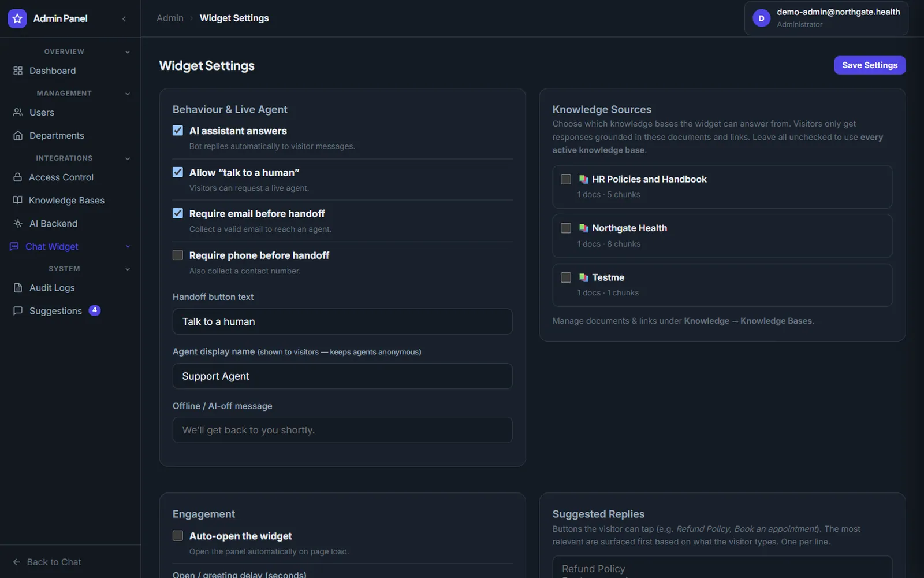Click the Audit Logs document icon
This screenshot has height=578, width=924.
coord(18,287)
